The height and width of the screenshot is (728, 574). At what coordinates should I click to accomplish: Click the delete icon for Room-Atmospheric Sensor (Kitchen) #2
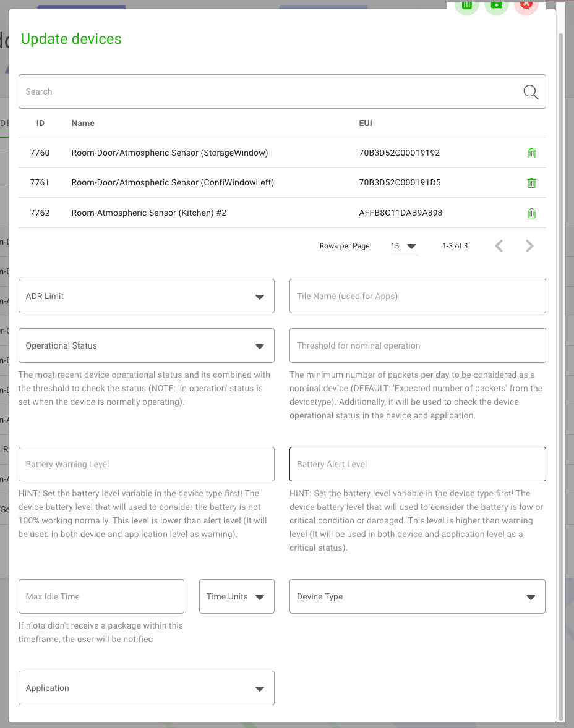pyautogui.click(x=531, y=213)
